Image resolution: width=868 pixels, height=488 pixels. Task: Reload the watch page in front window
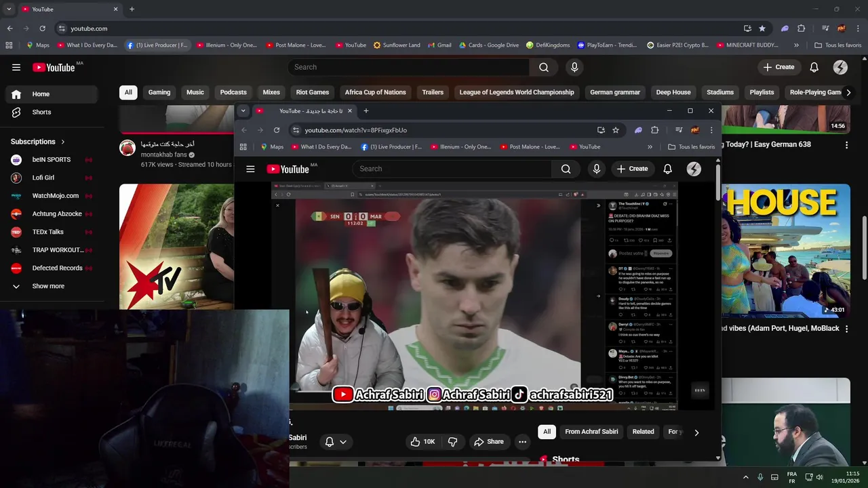point(277,130)
